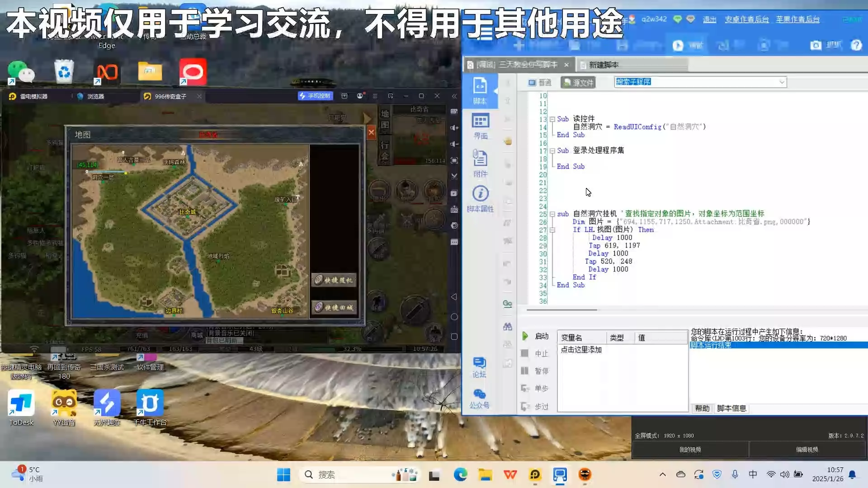Click 点击这里添加 variable row
Image resolution: width=868 pixels, height=488 pixels.
[581, 350]
